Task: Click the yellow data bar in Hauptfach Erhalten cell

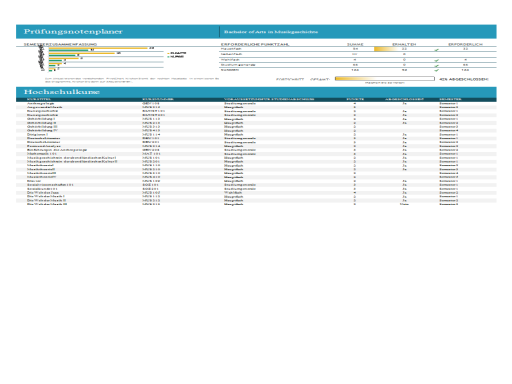Action: pos(385,49)
